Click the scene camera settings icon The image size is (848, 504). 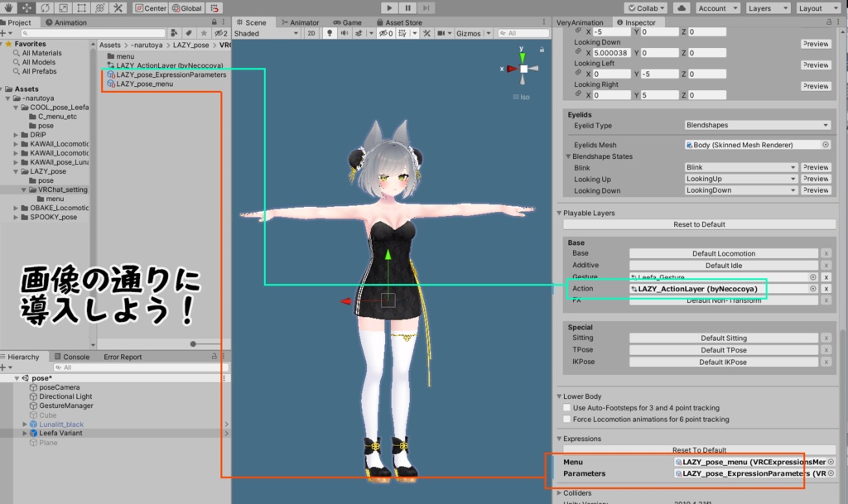click(x=441, y=33)
